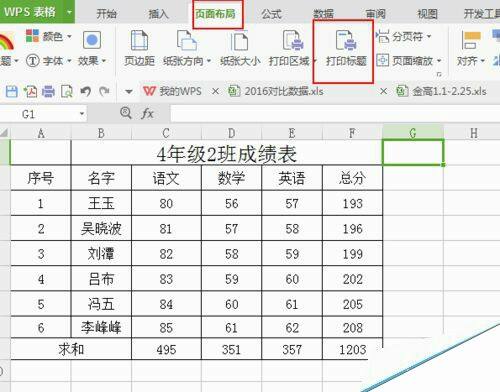The image size is (500, 392).
Task: Click the Paper Orientation (纸张方向) icon
Action: pos(186,41)
